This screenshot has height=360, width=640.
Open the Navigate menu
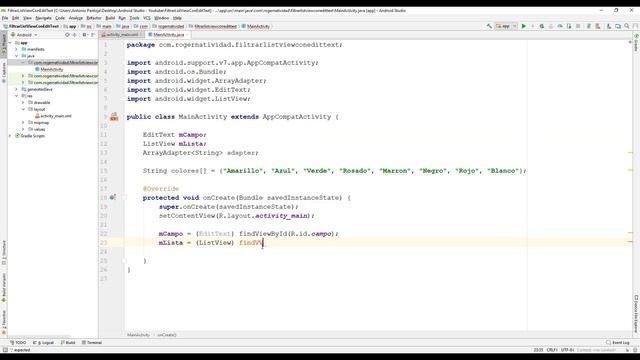[43, 18]
